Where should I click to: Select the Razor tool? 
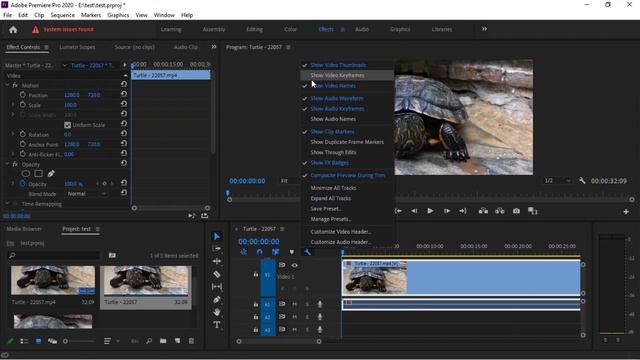(217, 274)
